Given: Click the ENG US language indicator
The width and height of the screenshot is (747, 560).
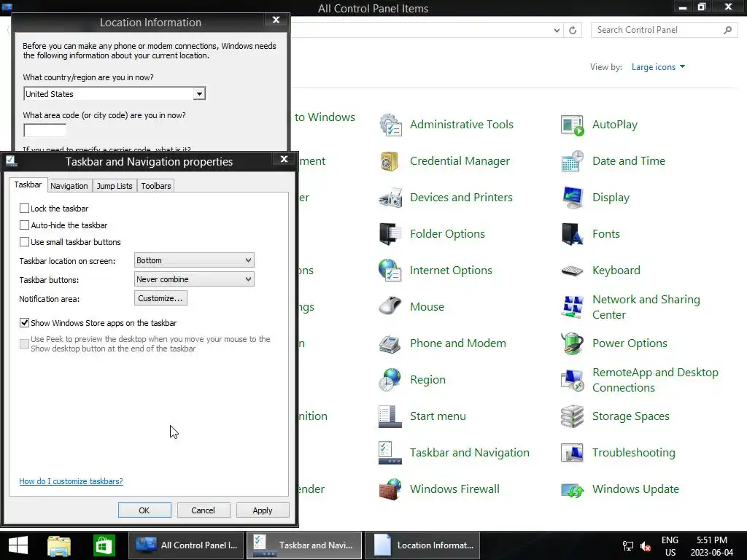Looking at the screenshot, I should pyautogui.click(x=670, y=546).
